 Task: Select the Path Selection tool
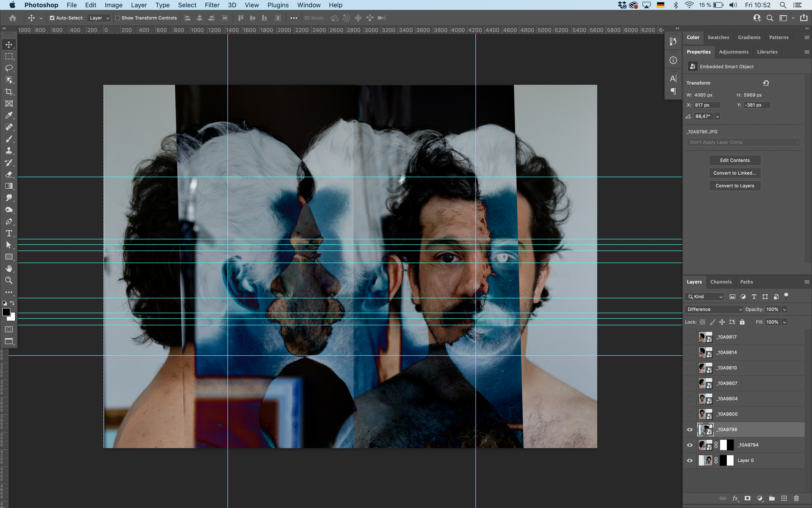(x=9, y=245)
